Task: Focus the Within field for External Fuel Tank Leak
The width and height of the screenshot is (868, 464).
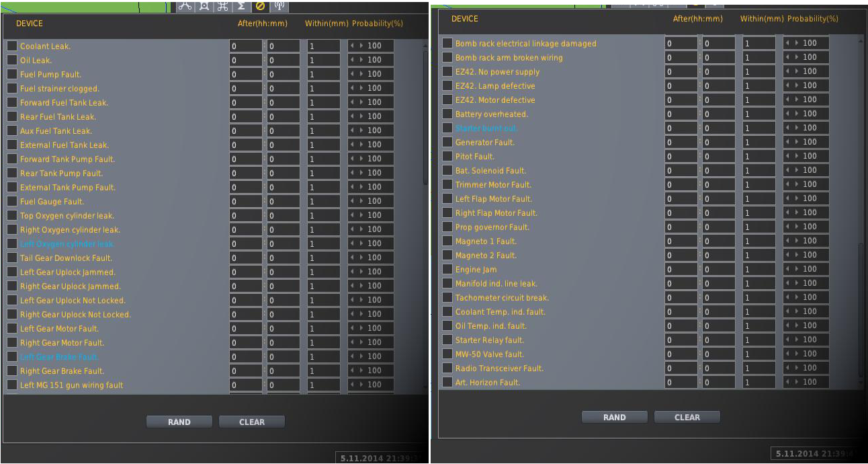Action: [324, 145]
